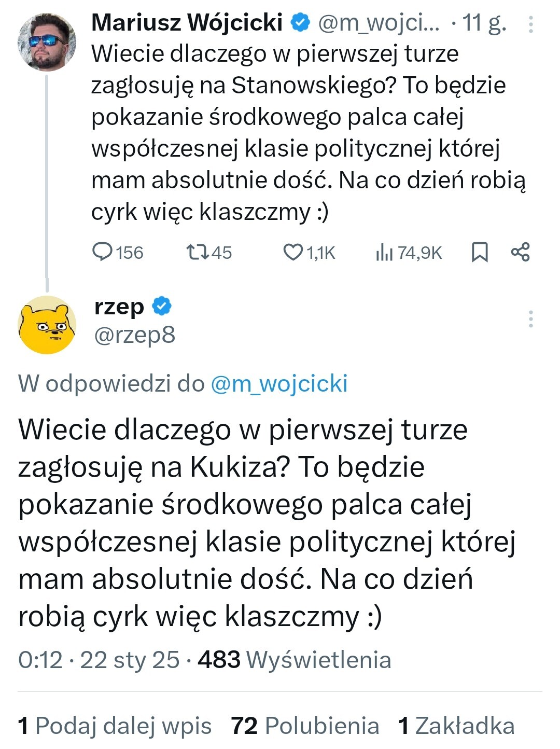
Task: Click verified badge next to rzep
Action: pos(161,306)
